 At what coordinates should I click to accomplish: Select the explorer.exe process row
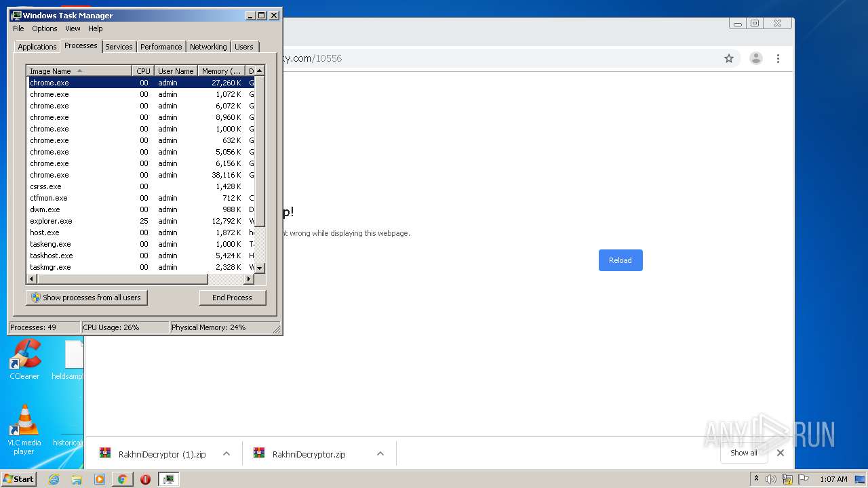[x=140, y=221]
